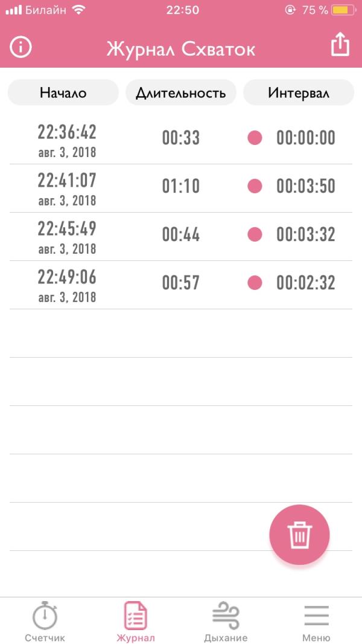Tap the Интервал column header
This screenshot has width=362, height=644.
pos(299,92)
